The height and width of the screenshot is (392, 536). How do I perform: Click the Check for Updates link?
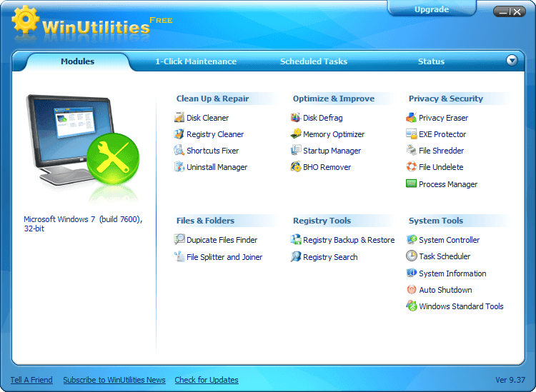click(x=207, y=380)
